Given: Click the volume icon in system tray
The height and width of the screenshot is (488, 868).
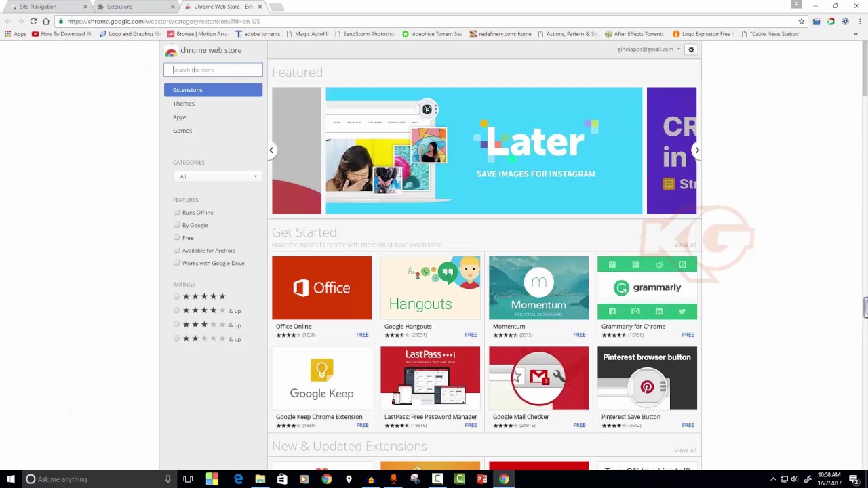Looking at the screenshot, I should pos(794,479).
